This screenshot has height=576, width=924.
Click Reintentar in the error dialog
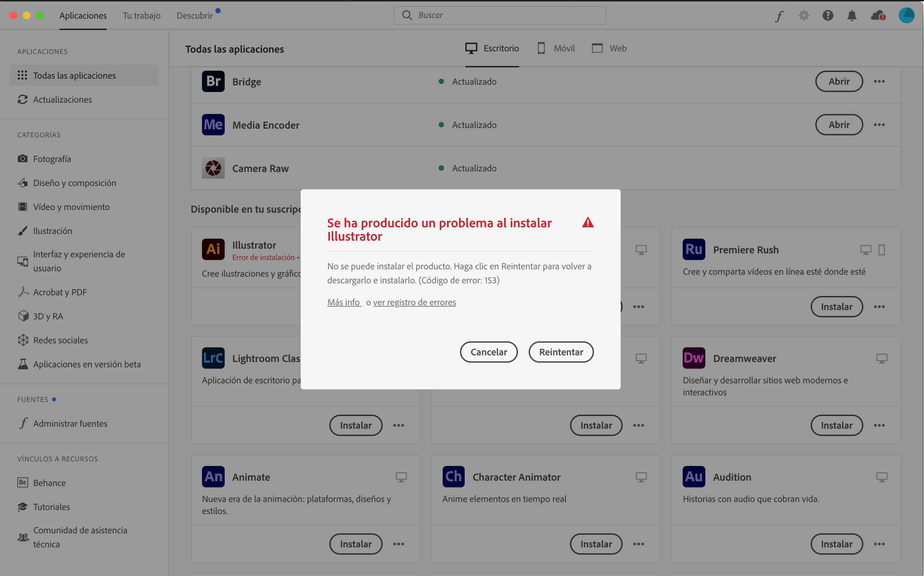[x=561, y=352]
